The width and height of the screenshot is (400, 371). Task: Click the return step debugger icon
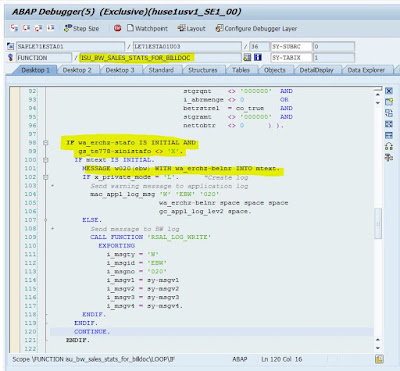coord(38,28)
